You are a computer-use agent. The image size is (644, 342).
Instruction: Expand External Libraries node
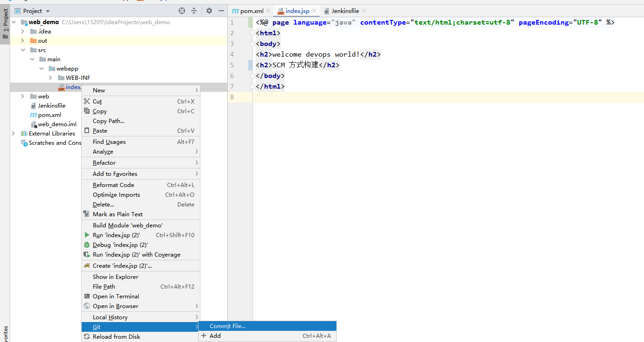tap(13, 133)
